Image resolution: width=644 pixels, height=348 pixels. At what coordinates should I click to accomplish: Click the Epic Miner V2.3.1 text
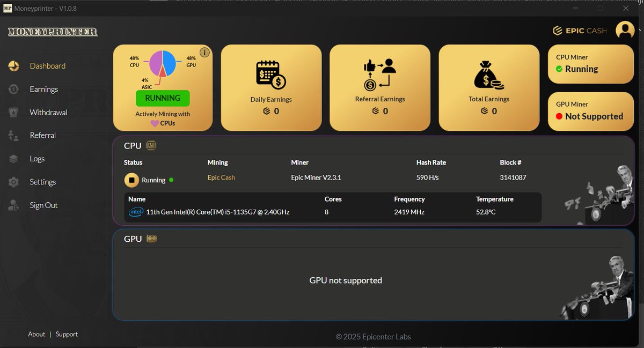(316, 177)
